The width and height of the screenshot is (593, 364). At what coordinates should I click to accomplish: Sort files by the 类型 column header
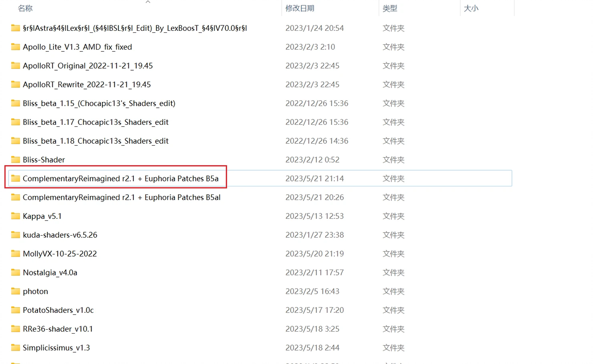tap(390, 8)
